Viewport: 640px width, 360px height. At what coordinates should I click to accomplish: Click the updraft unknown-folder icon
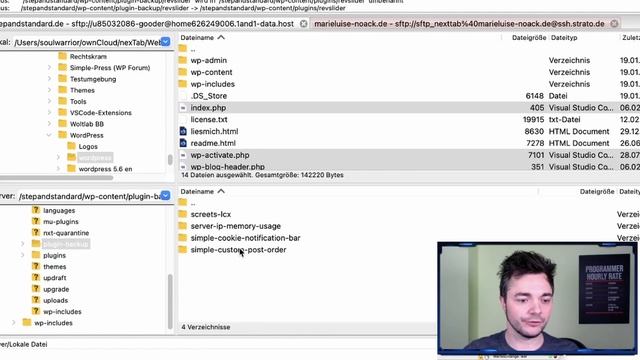(36, 277)
